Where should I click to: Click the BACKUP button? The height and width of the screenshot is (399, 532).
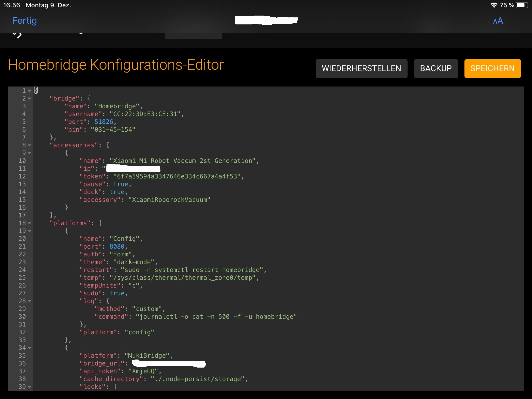point(436,68)
